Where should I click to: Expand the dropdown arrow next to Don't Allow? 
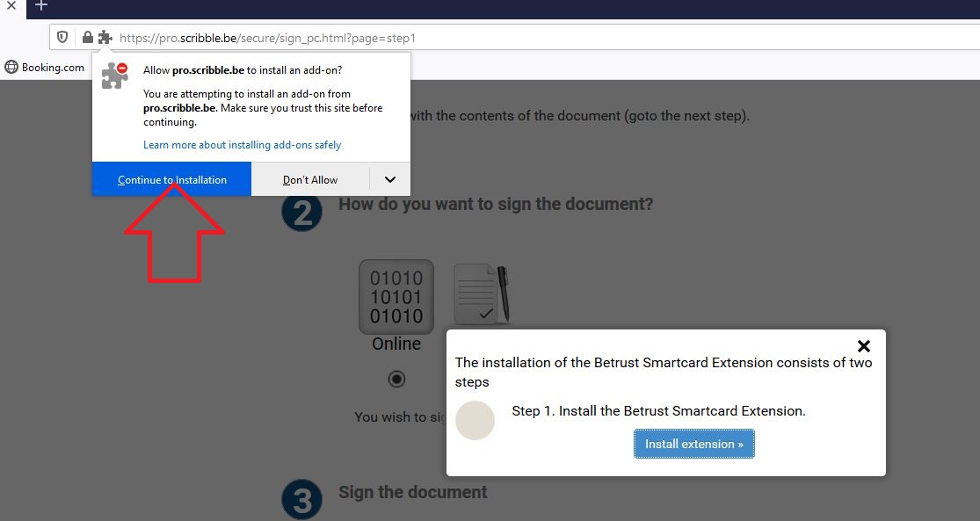(x=390, y=179)
